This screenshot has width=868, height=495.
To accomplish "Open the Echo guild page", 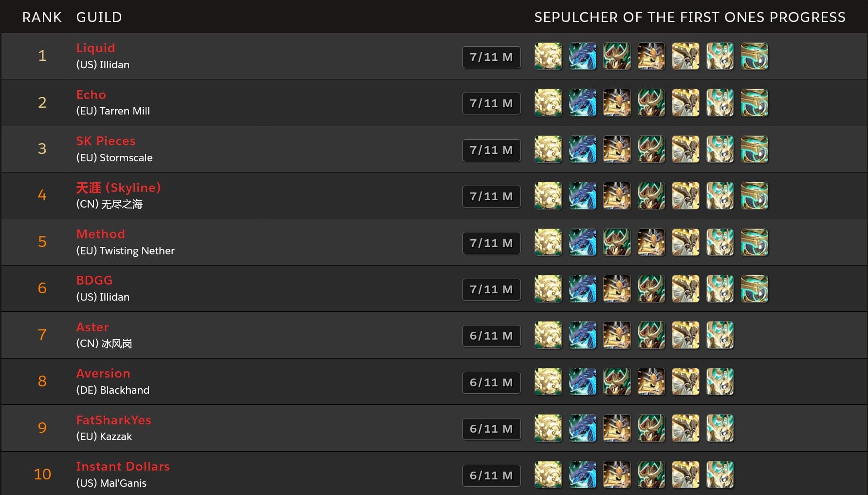I will (x=91, y=95).
